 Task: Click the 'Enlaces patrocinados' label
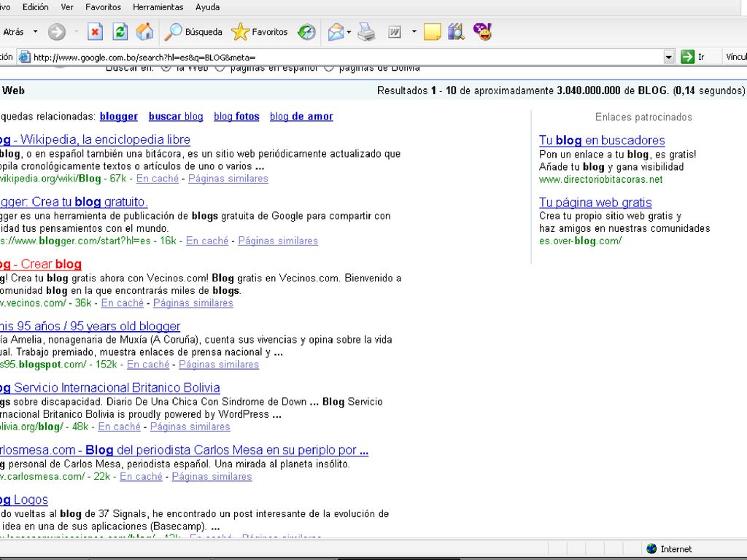(x=643, y=117)
